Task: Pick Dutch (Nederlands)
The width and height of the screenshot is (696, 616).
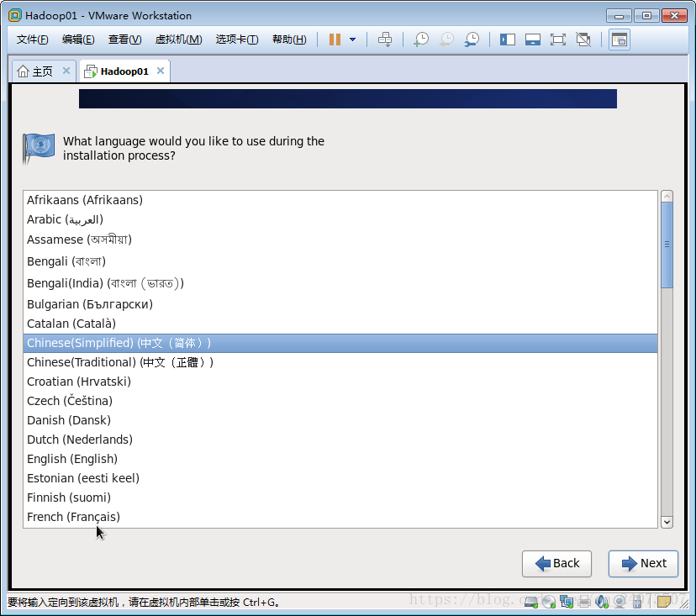Action: [340, 440]
